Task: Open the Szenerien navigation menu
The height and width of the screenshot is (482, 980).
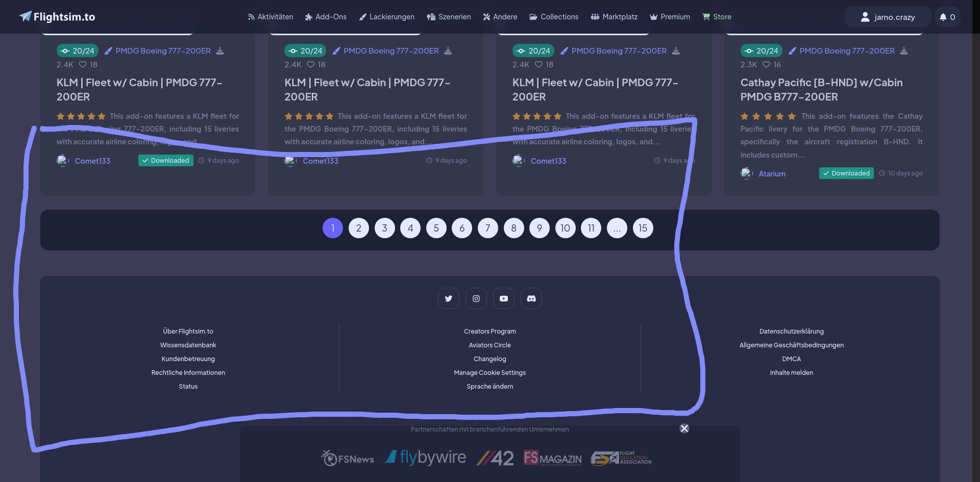Action: (449, 17)
